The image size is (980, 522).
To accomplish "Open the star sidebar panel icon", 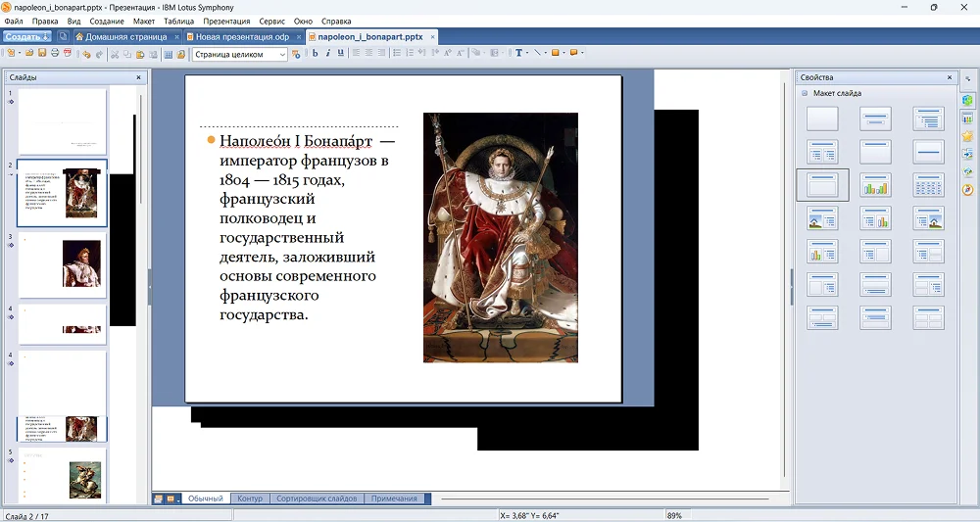I will coord(967,135).
